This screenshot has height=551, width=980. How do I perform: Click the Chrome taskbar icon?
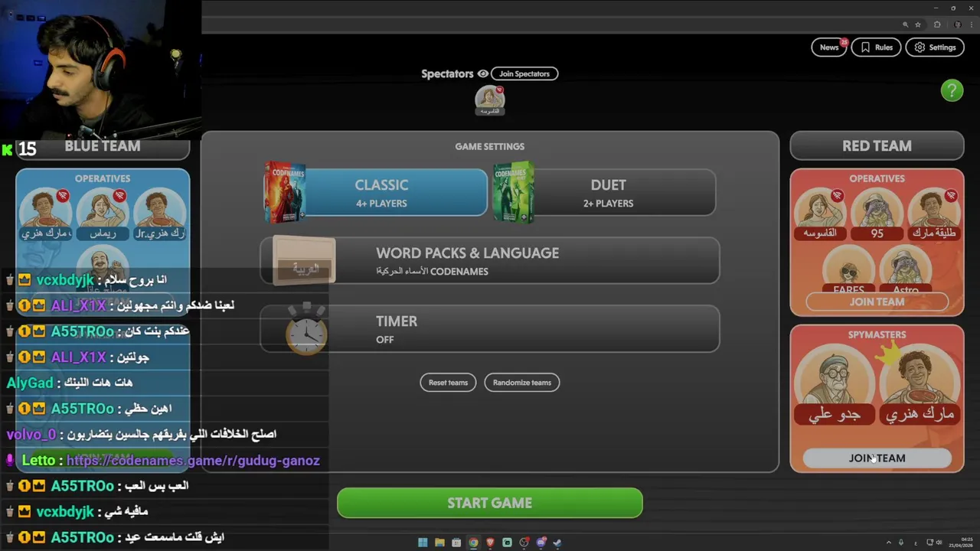pos(473,543)
